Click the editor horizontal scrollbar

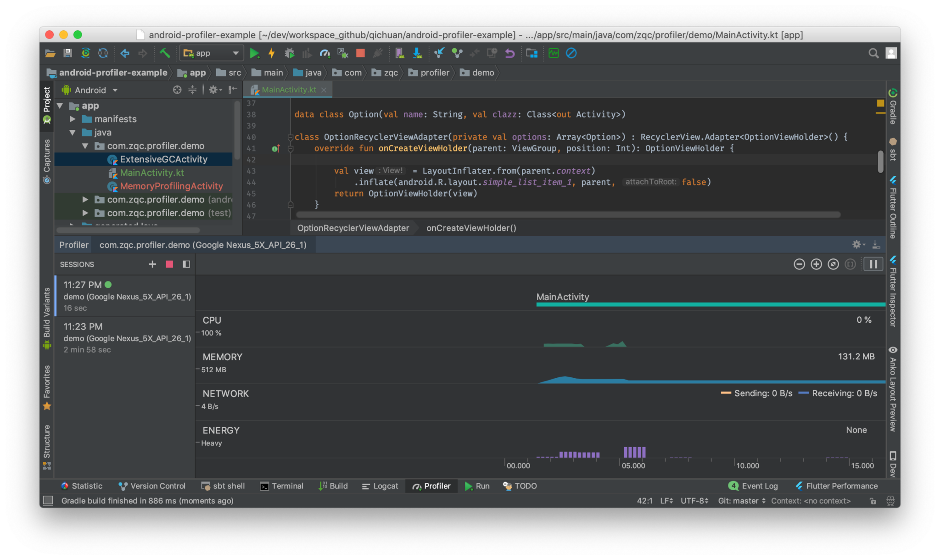tap(568, 215)
